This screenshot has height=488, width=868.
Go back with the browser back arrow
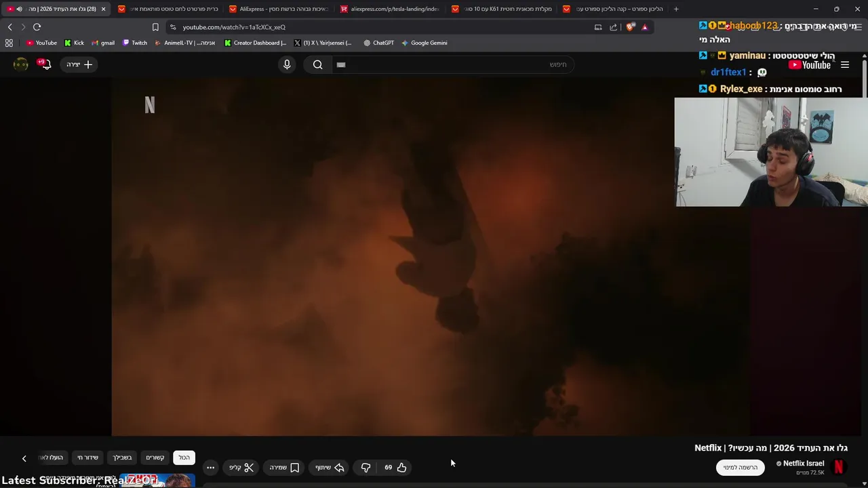pos(9,27)
